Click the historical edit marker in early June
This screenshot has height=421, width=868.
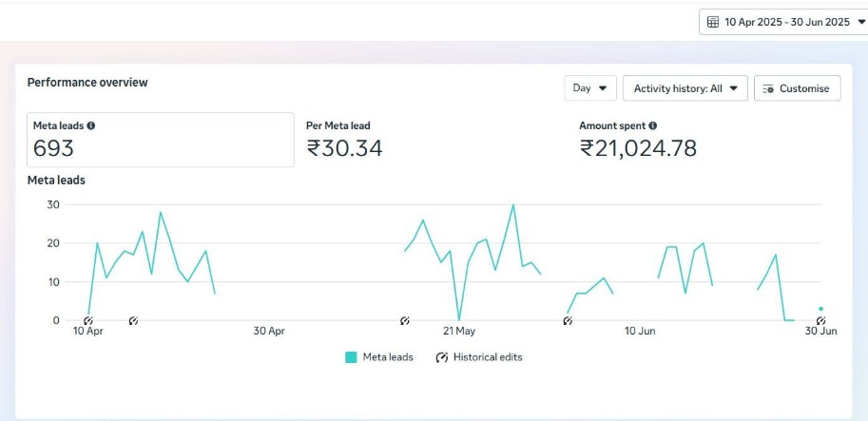click(568, 320)
